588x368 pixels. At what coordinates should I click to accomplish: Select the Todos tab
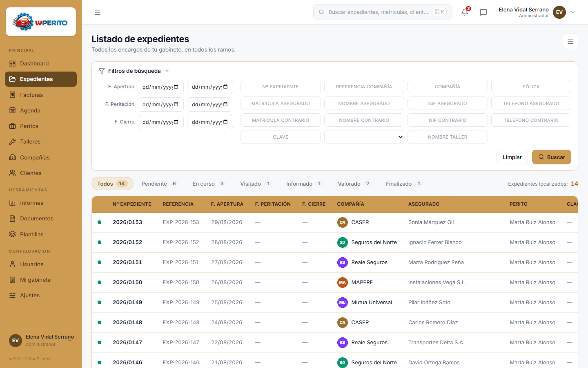[x=112, y=184]
